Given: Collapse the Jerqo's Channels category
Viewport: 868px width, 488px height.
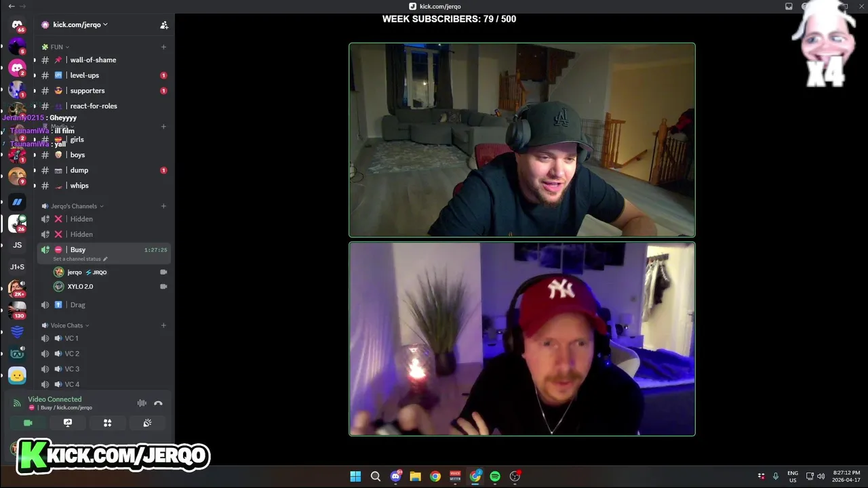Looking at the screenshot, I should pyautogui.click(x=73, y=206).
